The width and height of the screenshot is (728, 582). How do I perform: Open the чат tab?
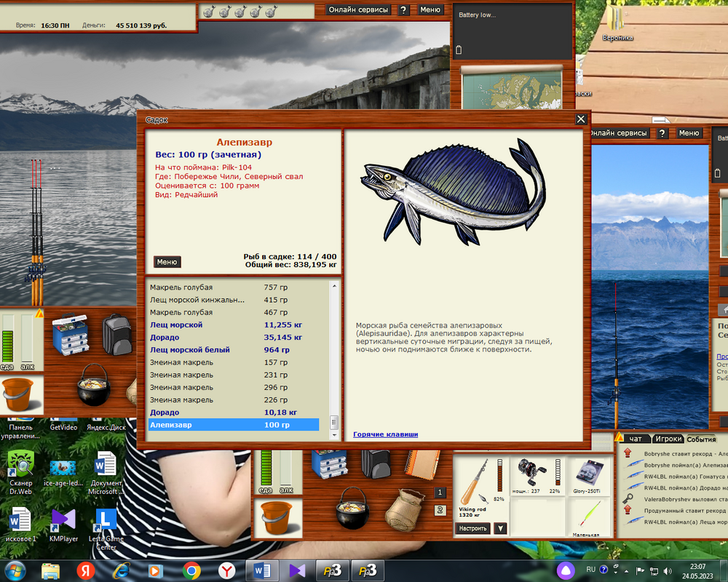(636, 439)
